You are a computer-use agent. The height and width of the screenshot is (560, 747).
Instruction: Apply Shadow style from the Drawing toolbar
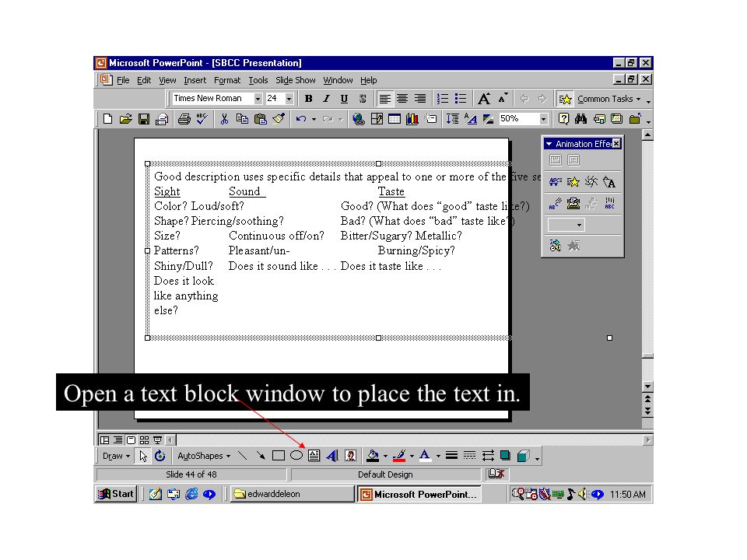pyautogui.click(x=506, y=456)
